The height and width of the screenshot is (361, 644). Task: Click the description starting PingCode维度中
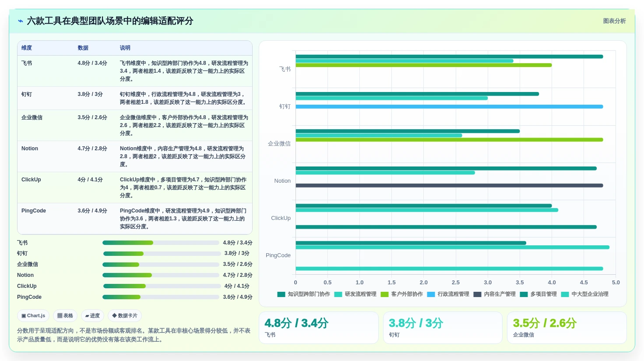point(184,219)
